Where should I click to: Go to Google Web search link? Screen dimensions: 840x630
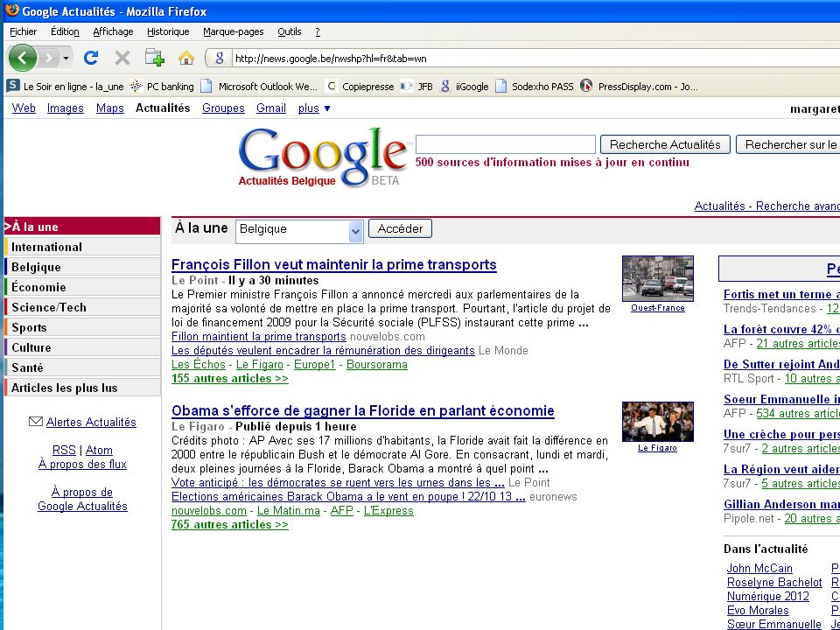coord(24,108)
